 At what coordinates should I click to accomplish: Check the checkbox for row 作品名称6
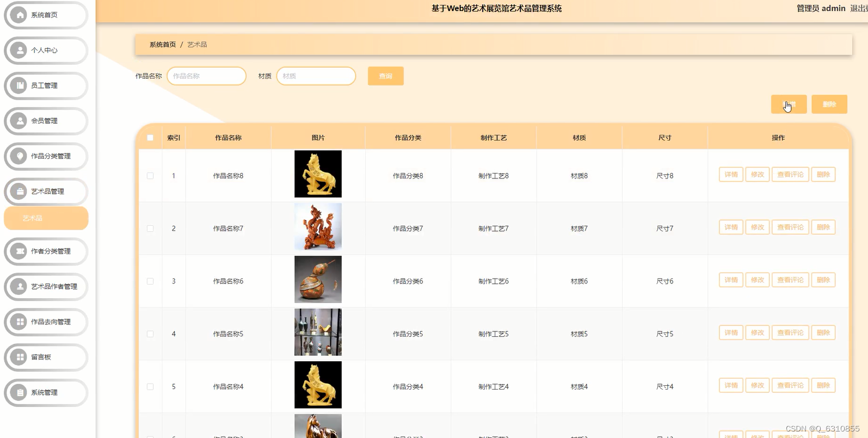tap(150, 281)
